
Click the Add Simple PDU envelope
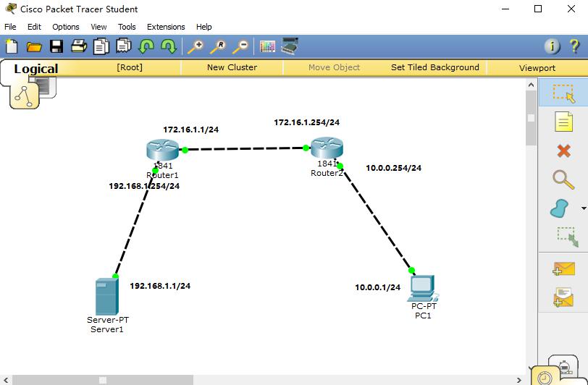pos(563,268)
